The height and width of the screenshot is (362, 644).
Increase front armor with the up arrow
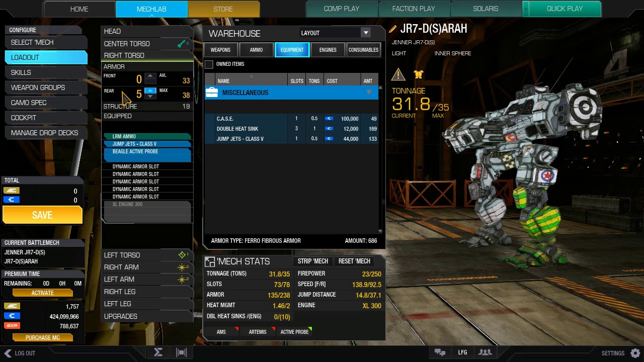pos(150,76)
